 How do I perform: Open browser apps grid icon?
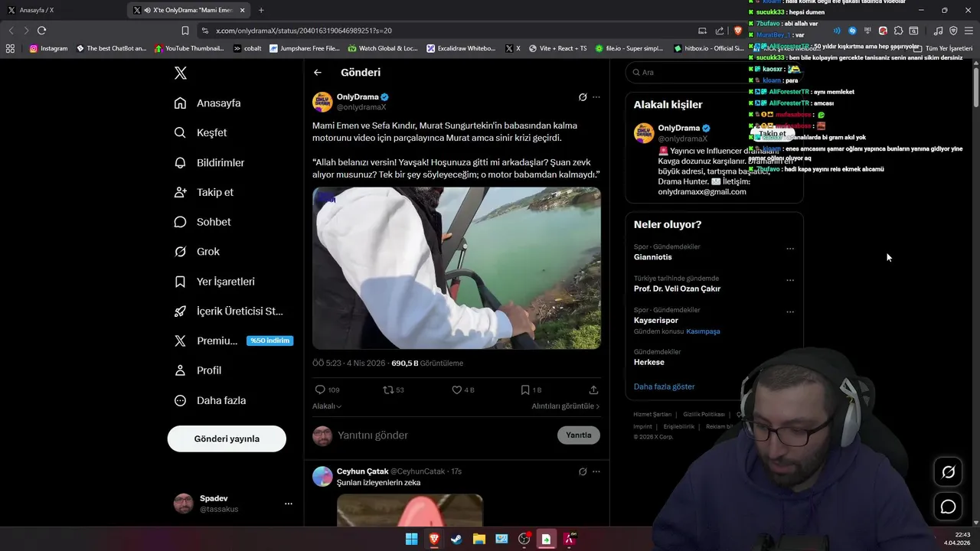tap(10, 48)
